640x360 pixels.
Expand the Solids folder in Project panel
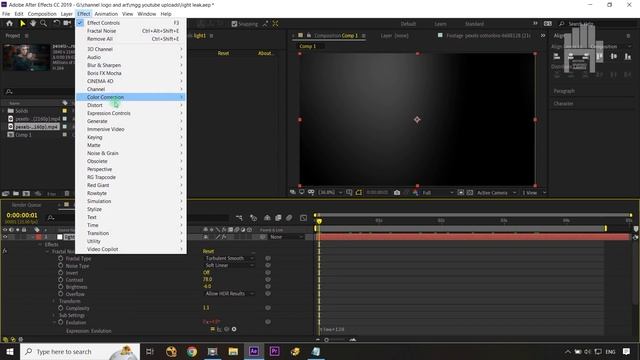click(3, 111)
